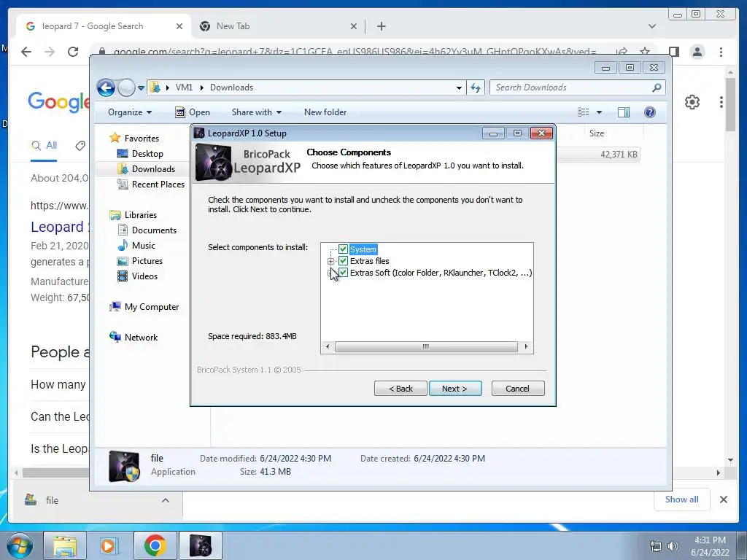Image resolution: width=747 pixels, height=560 pixels.
Task: Click Chrome's back navigation arrow
Action: [26, 52]
